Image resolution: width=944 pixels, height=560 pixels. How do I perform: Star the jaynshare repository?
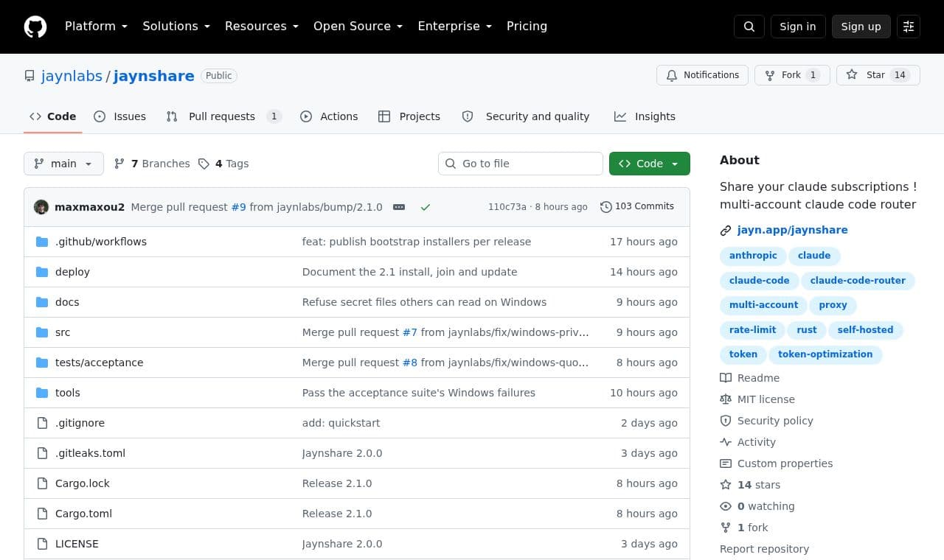878,75
